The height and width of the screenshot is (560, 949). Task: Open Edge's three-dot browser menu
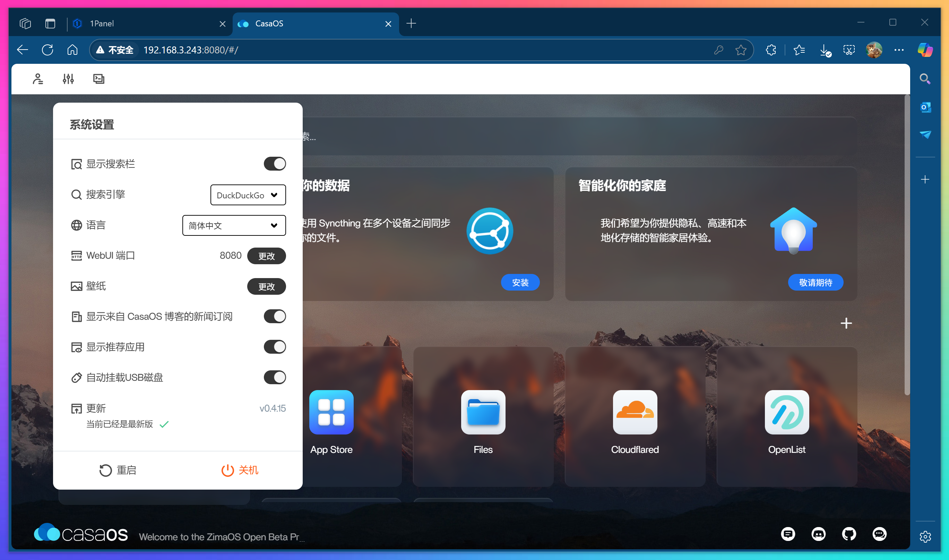[x=899, y=50]
